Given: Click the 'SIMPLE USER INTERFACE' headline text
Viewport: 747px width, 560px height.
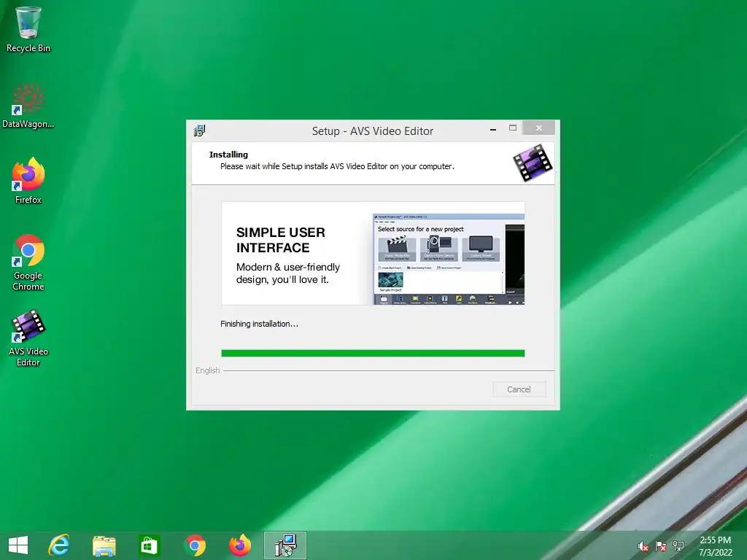Looking at the screenshot, I should (x=281, y=240).
